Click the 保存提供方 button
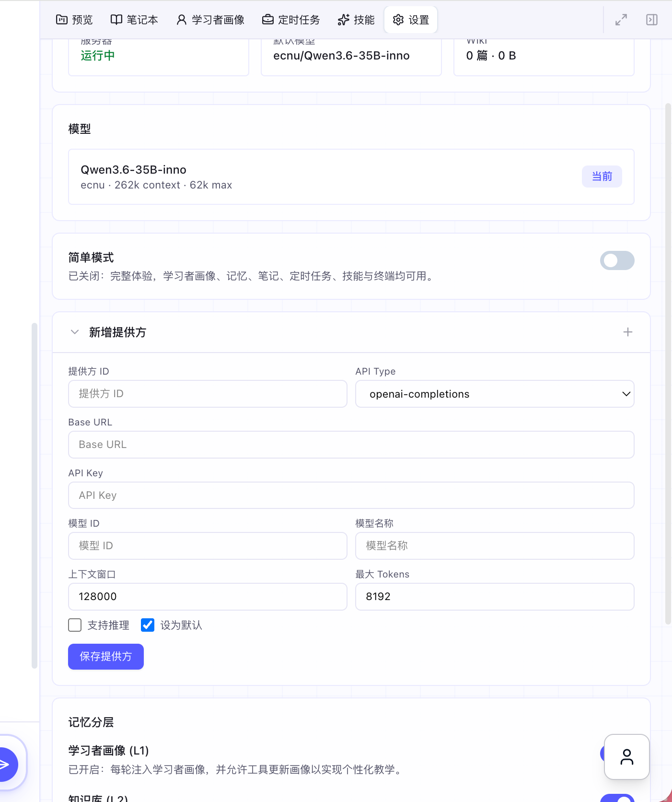This screenshot has width=672, height=802. (x=106, y=657)
